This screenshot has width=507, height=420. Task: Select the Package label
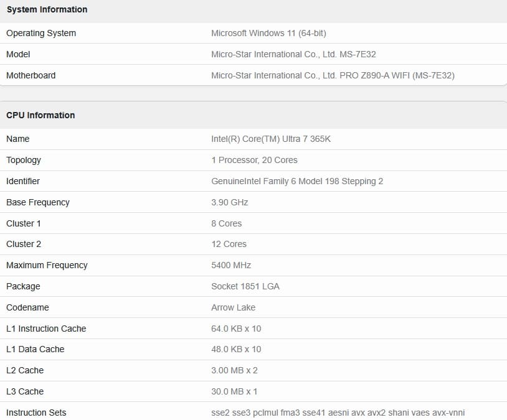click(23, 287)
